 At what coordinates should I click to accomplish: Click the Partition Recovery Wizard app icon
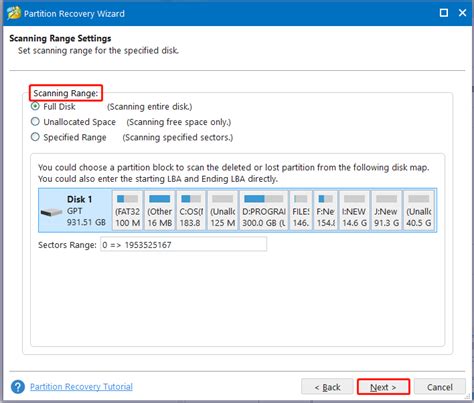[x=14, y=13]
